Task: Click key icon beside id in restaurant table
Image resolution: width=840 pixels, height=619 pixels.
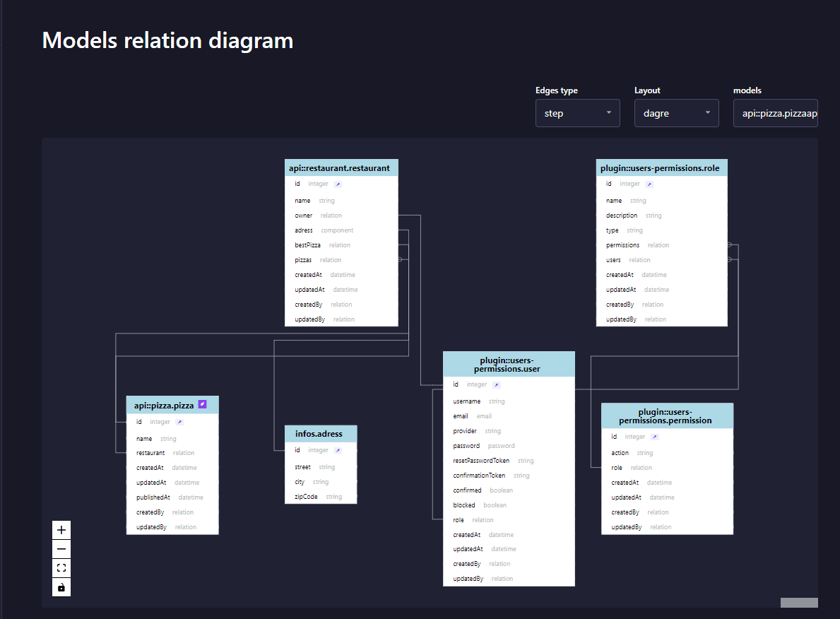Action: pos(338,184)
